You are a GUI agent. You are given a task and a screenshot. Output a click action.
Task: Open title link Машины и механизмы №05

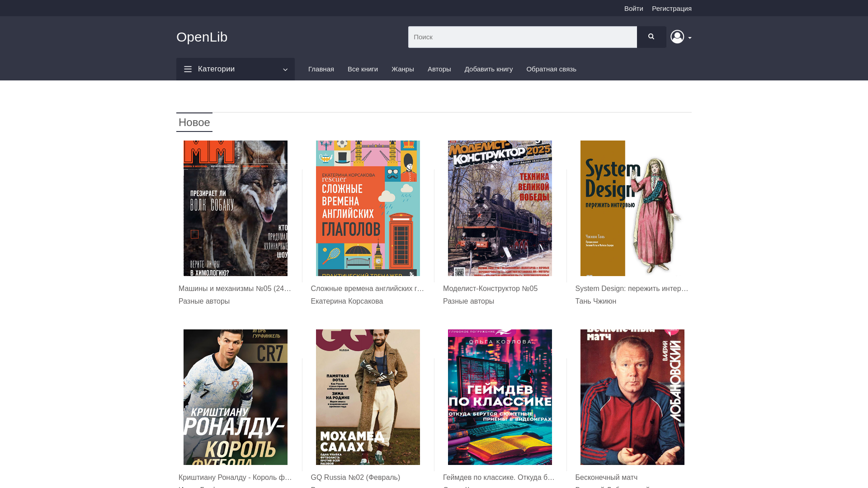[x=236, y=289]
